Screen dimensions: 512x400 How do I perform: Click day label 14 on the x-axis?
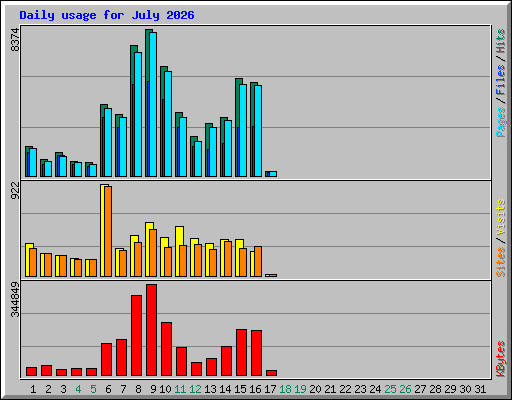(225, 389)
